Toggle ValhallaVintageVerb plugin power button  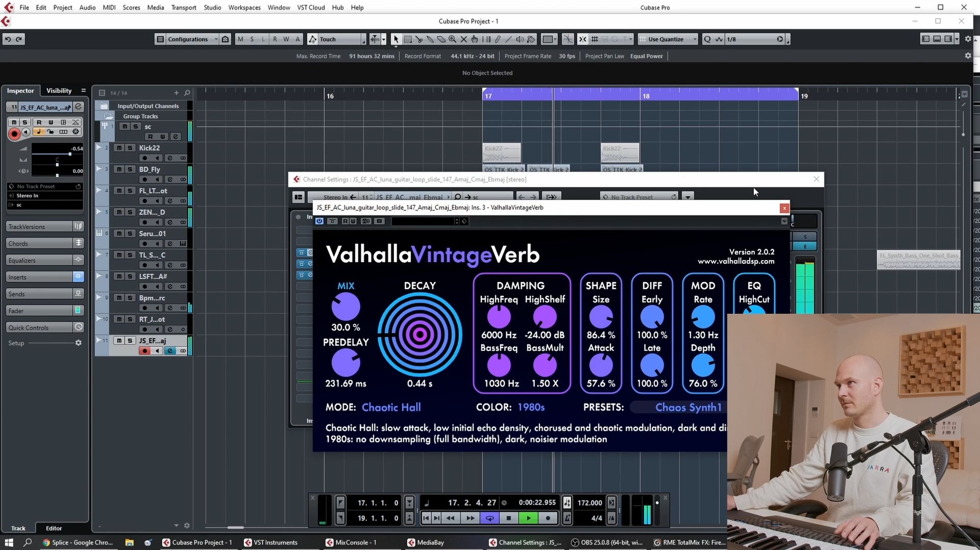coord(320,221)
